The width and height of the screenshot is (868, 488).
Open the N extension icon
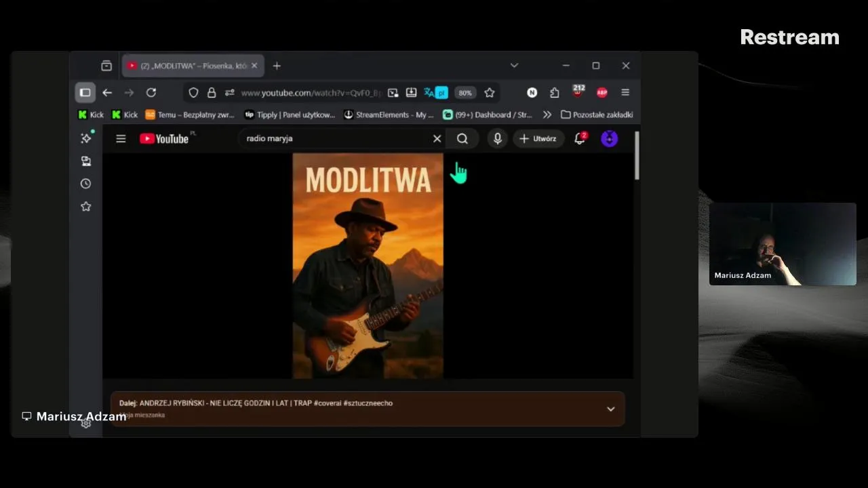[x=532, y=93]
